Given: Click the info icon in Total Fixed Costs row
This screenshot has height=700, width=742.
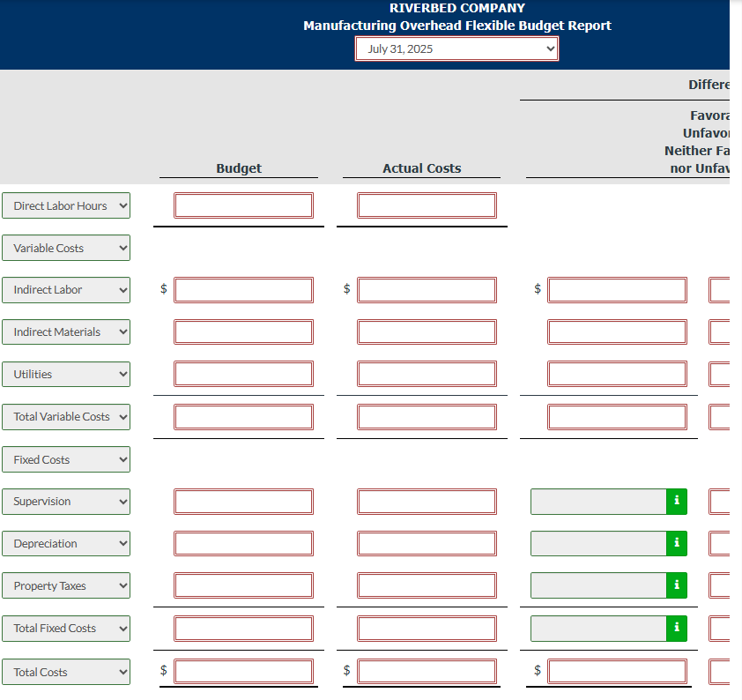Looking at the screenshot, I should 676,628.
